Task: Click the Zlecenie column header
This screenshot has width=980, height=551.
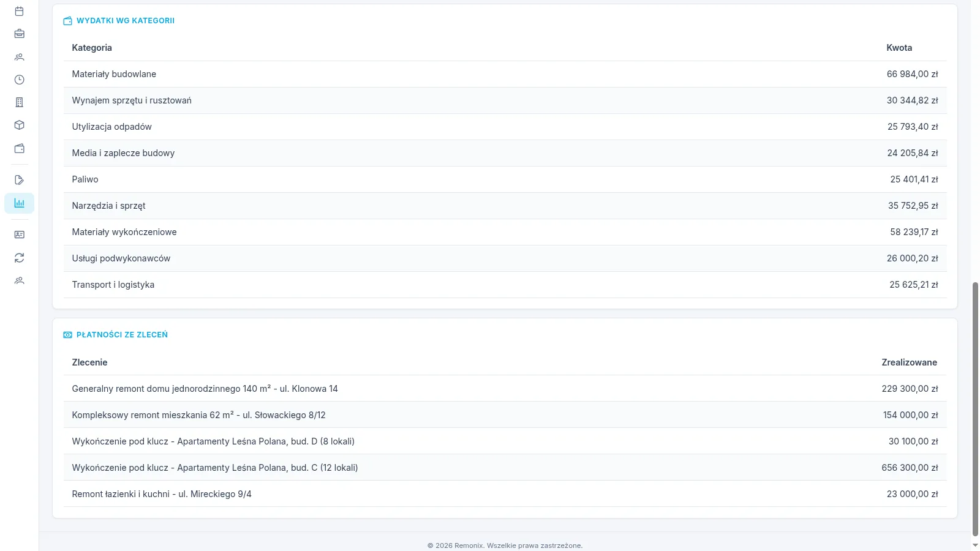Action: (x=89, y=362)
